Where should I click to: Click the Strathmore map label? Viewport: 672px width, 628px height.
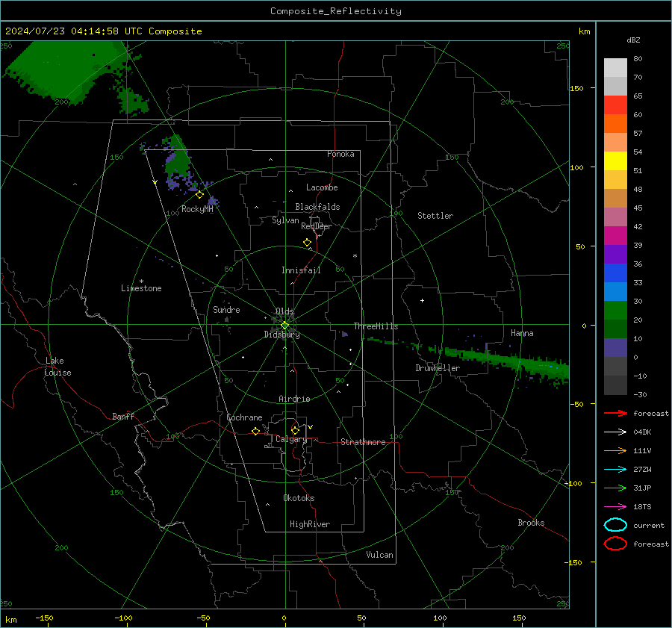pos(363,442)
